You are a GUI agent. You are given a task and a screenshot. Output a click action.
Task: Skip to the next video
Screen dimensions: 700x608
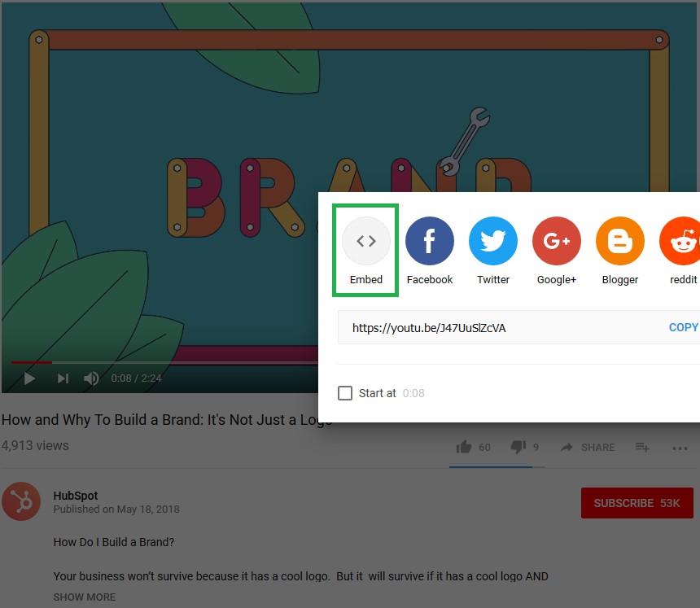click(x=63, y=378)
